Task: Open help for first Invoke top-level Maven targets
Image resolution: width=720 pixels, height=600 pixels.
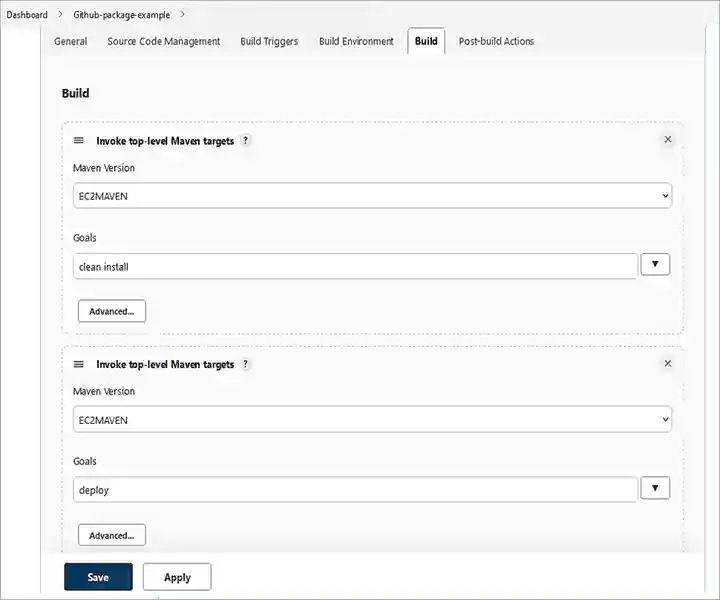Action: point(246,141)
